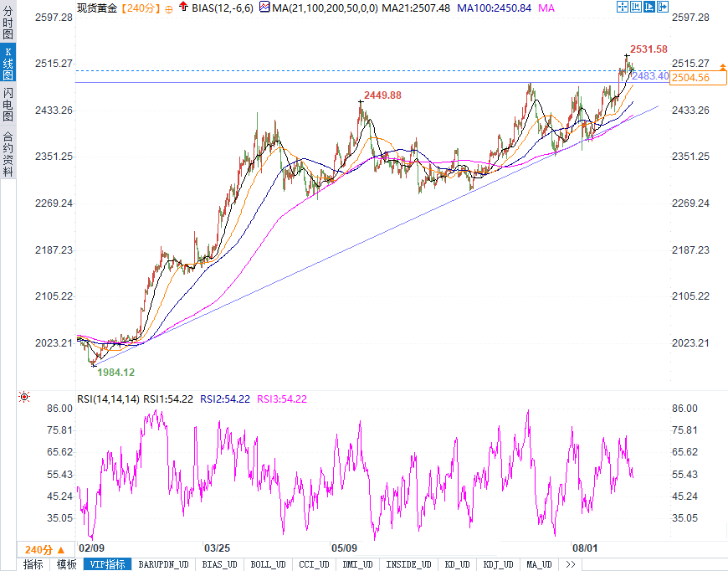Click the MA21:2507.48 value
The image size is (728, 571).
click(416, 8)
